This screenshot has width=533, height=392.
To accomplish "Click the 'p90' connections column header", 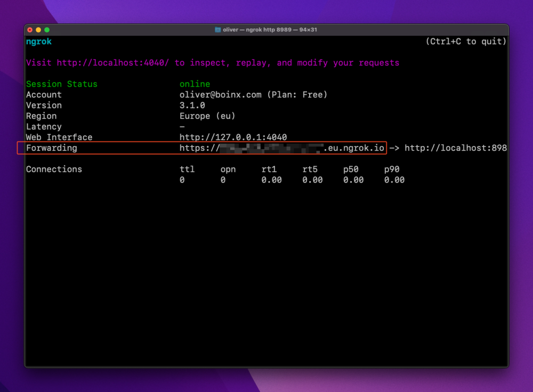I will (392, 169).
